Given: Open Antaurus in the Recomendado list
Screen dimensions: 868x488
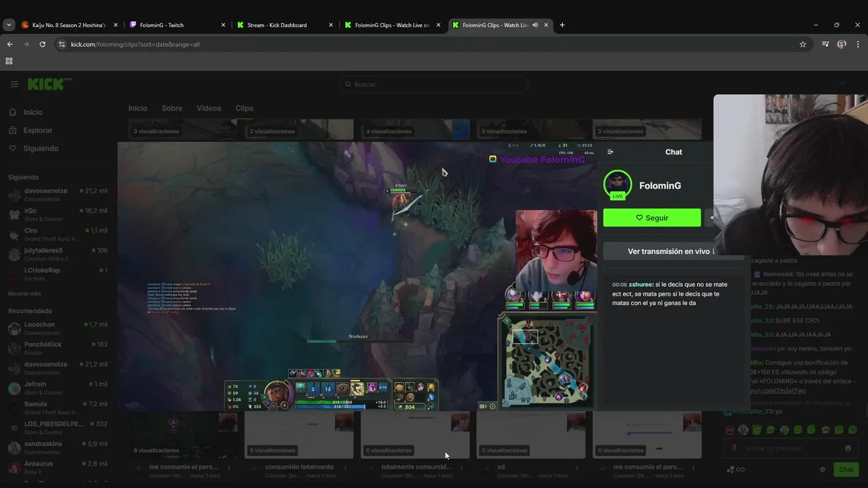Looking at the screenshot, I should coord(58,468).
